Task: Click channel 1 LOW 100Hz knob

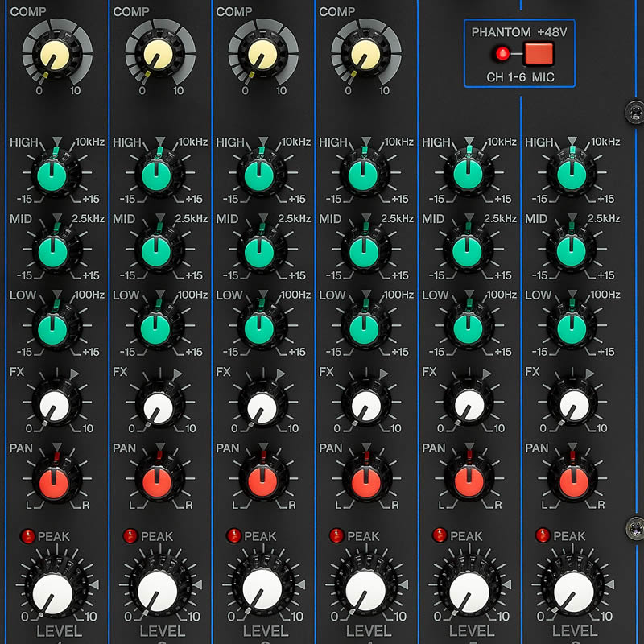Action: [x=52, y=329]
